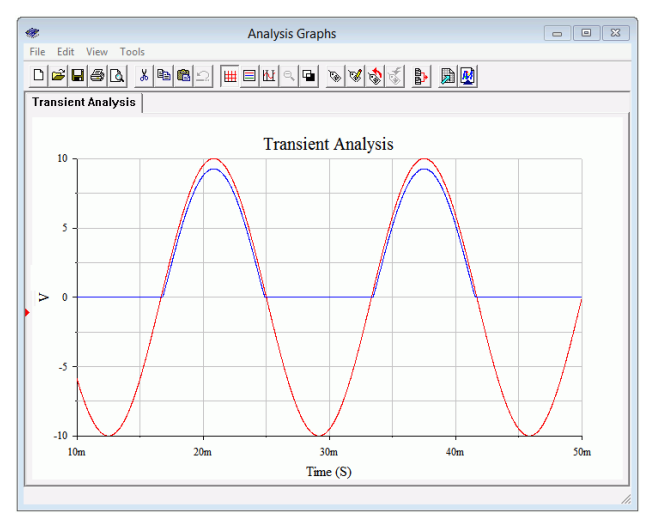
Task: Click the V axis label
Action: 44,297
